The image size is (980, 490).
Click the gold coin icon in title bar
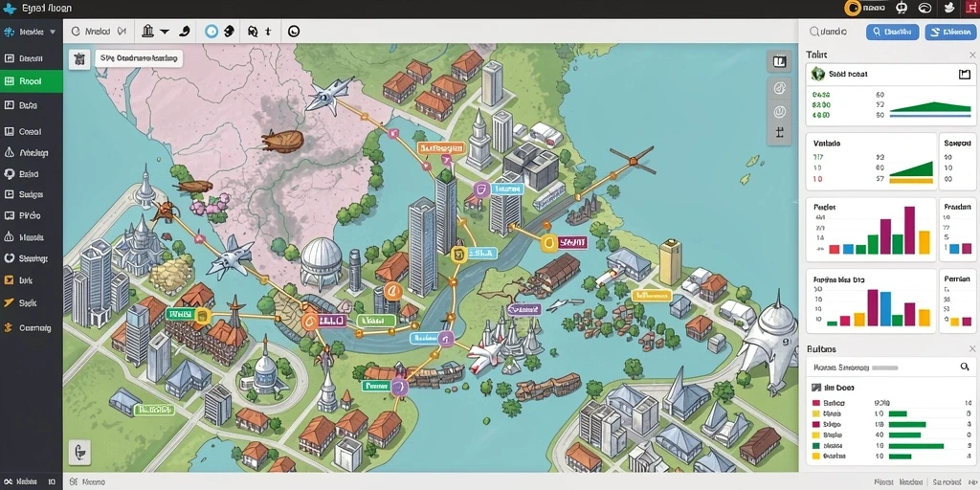coord(851,8)
